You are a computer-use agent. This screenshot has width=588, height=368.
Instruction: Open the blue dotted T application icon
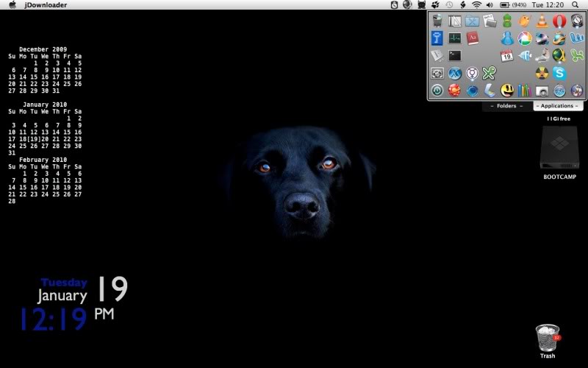[x=437, y=38]
